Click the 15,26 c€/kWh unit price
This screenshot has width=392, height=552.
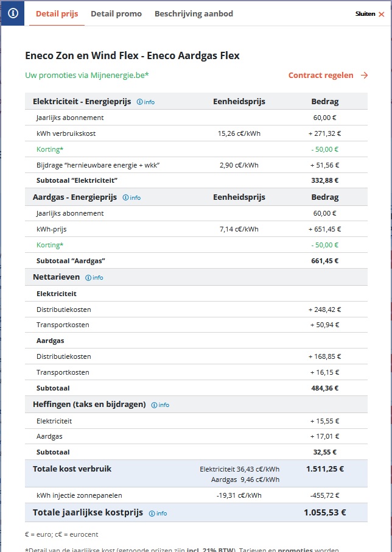tap(239, 133)
